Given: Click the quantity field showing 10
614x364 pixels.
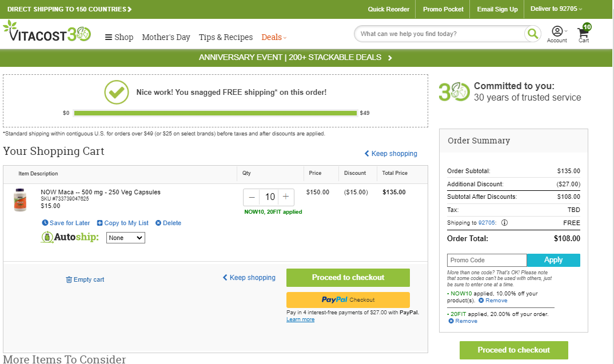Looking at the screenshot, I should [x=270, y=197].
